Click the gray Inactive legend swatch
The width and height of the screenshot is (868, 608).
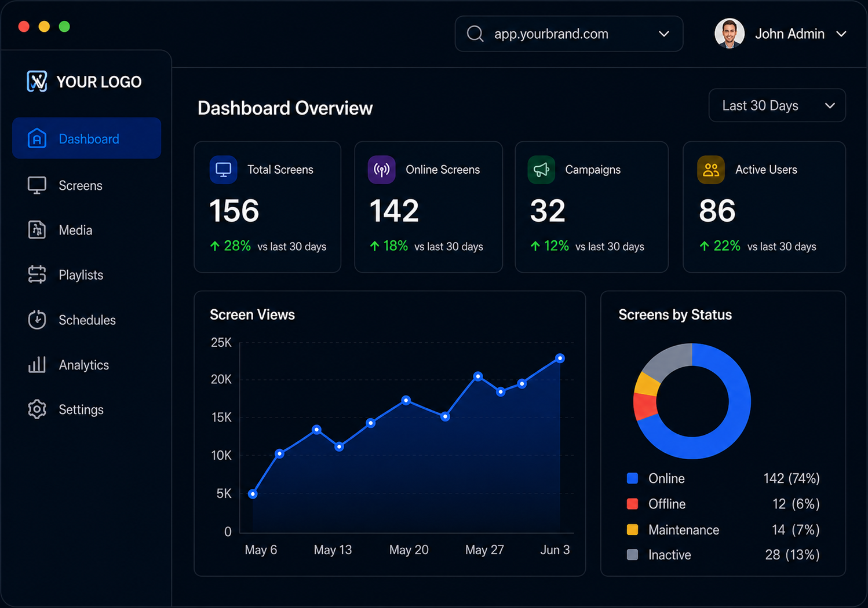point(633,555)
